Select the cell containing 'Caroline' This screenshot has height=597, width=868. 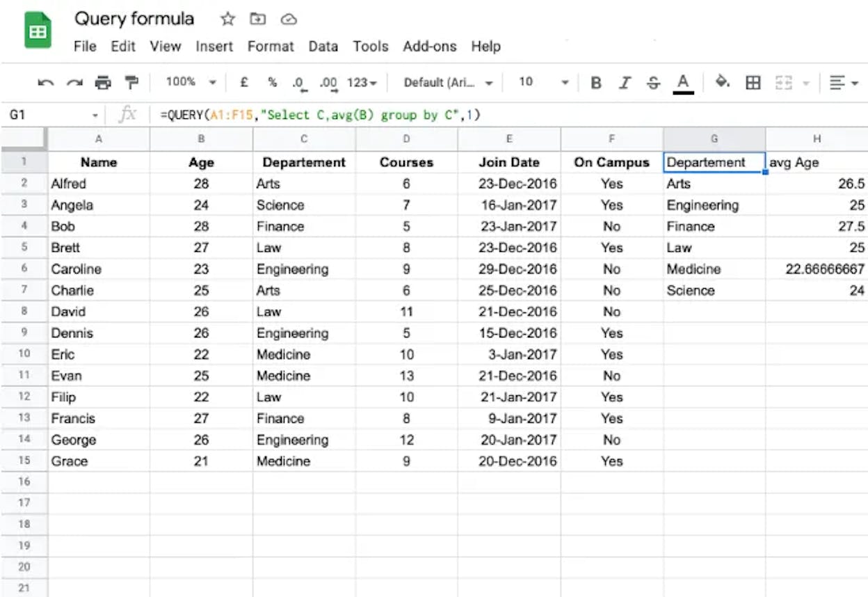click(x=99, y=269)
